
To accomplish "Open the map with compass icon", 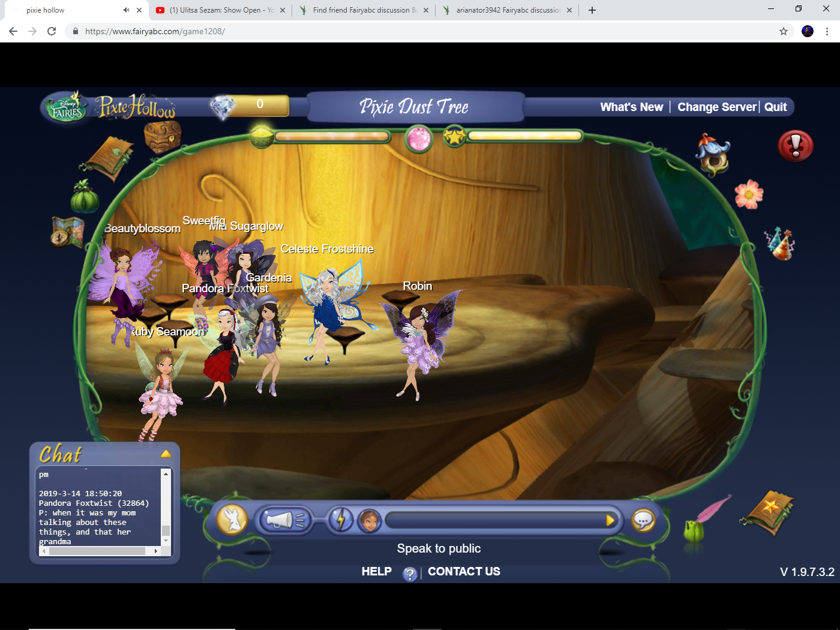I will click(x=66, y=231).
